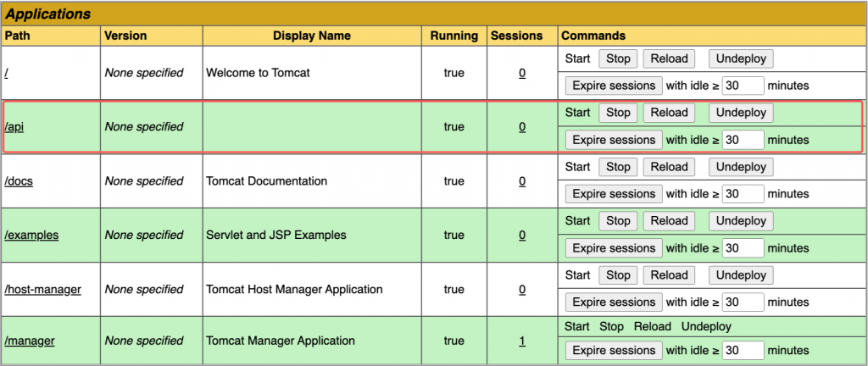Open sessions count link for /examples
This screenshot has width=868, height=366.
(x=522, y=235)
